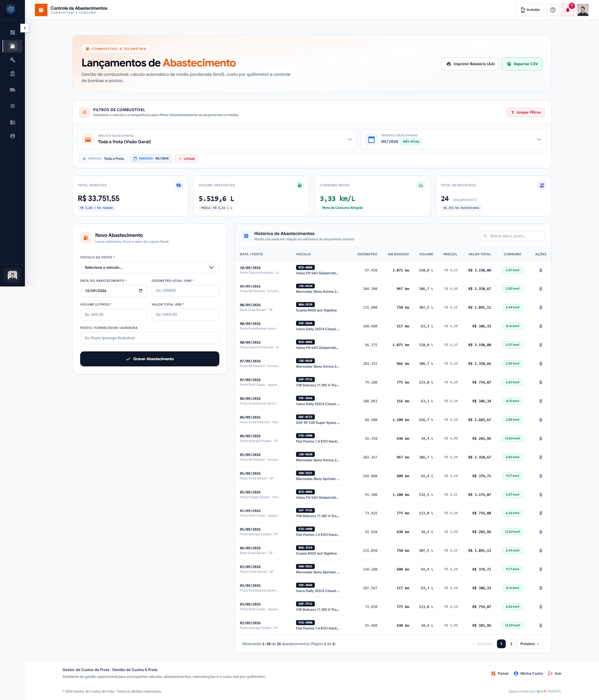Click the Exportar CSV button
This screenshot has width=599, height=700.
522,64
